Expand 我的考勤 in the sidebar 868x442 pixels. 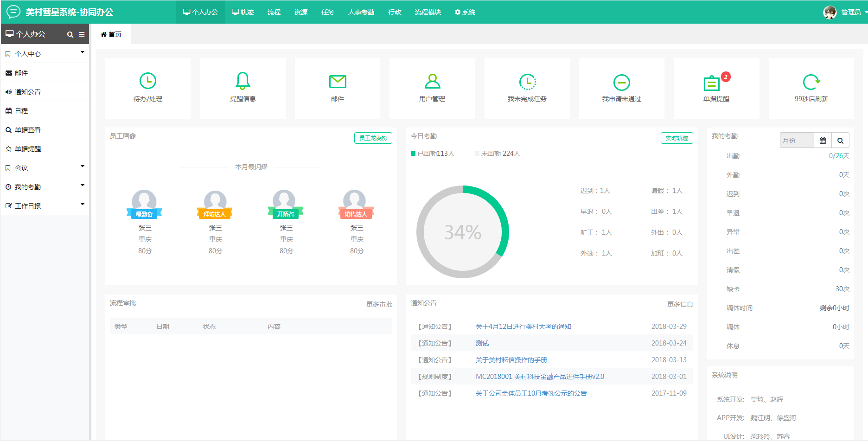pyautogui.click(x=45, y=187)
